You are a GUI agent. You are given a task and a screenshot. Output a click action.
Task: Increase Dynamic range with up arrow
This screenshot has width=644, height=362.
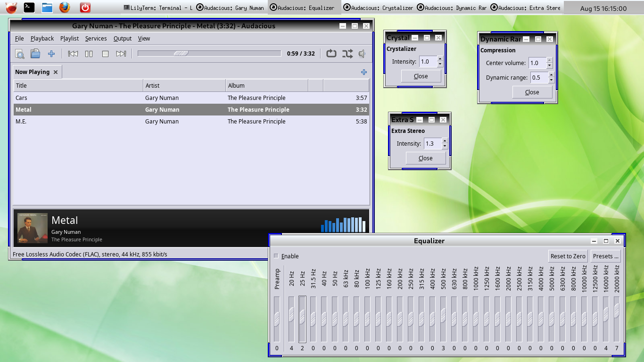coord(552,75)
